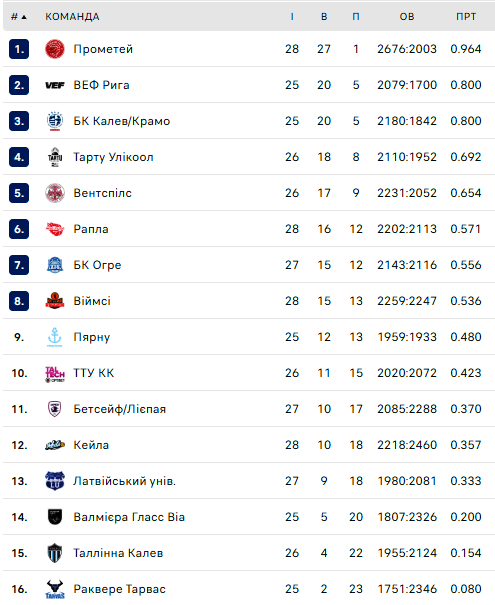The width and height of the screenshot is (495, 605).
Task: Click the В wins column header
Action: pyautogui.click(x=324, y=17)
